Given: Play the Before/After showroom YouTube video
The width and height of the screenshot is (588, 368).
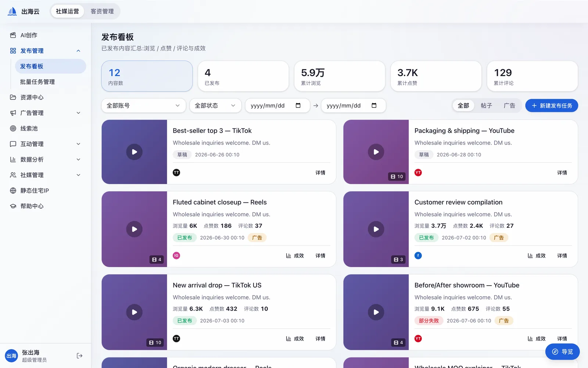Looking at the screenshot, I should [x=376, y=312].
